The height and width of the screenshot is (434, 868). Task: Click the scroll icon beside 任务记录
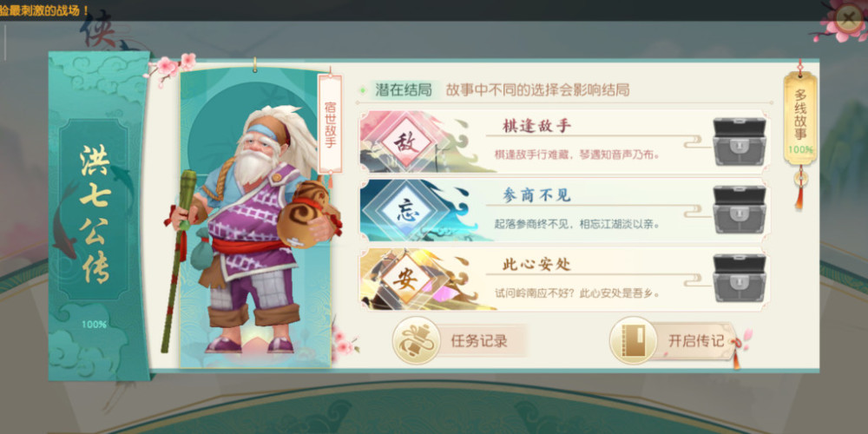click(x=417, y=340)
